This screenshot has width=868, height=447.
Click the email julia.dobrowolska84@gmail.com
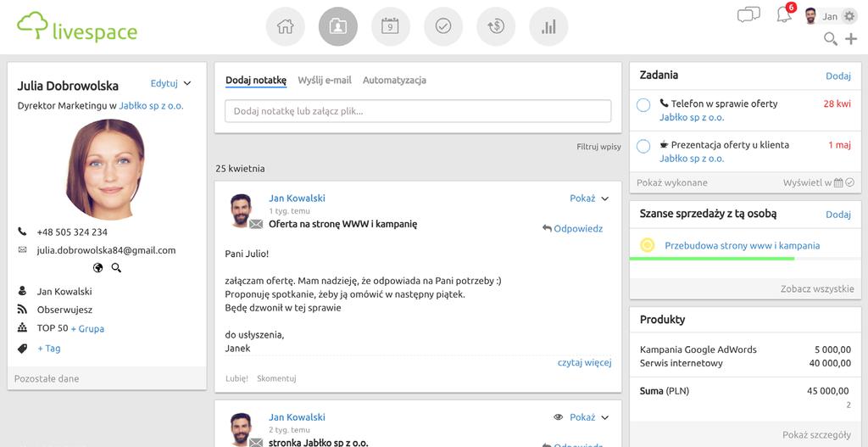(x=106, y=250)
